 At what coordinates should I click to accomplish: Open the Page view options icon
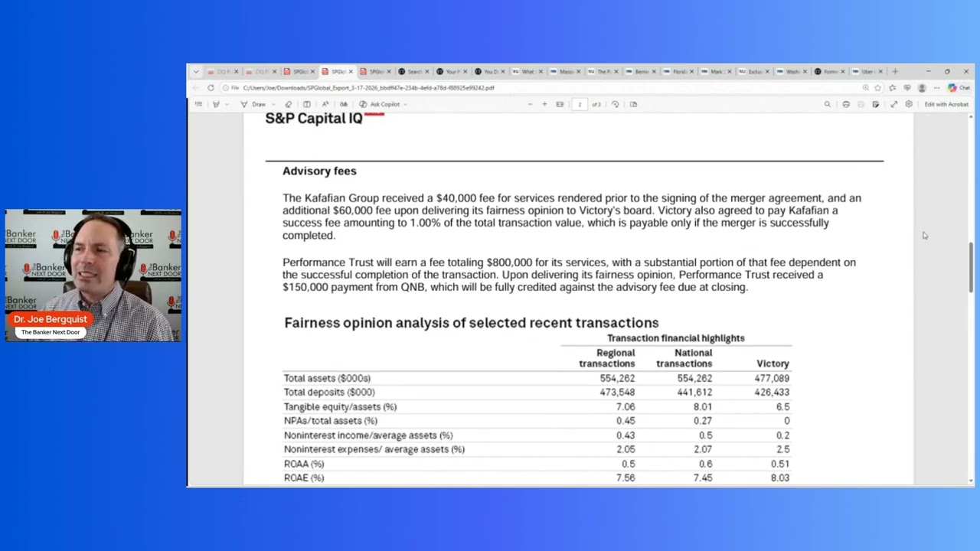coord(633,104)
